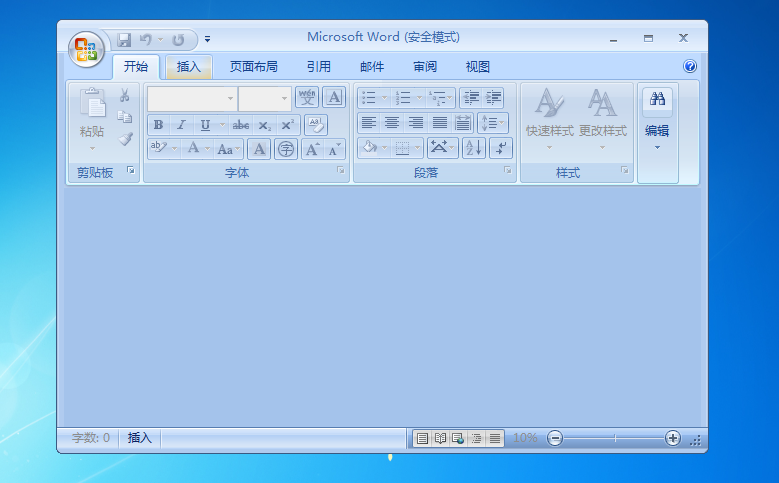Click the Shading paint bucket icon
Screen dimensions: 779x483
(x=370, y=148)
